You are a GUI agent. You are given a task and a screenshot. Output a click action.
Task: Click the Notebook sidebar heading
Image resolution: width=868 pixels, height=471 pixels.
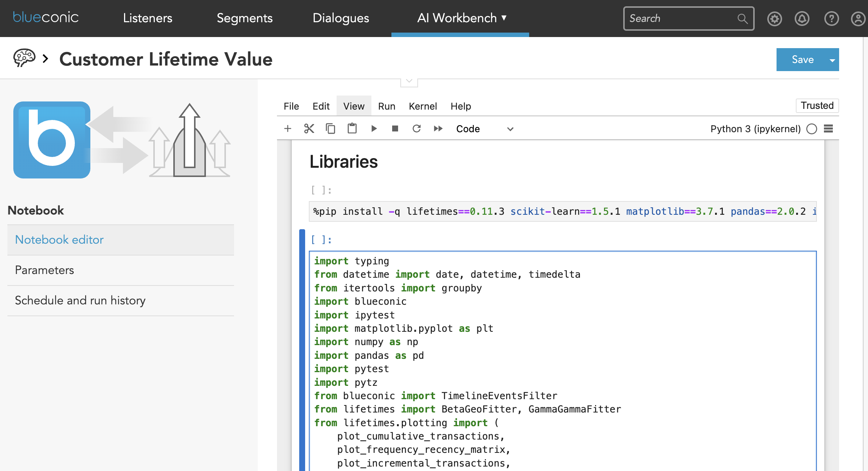tap(36, 210)
